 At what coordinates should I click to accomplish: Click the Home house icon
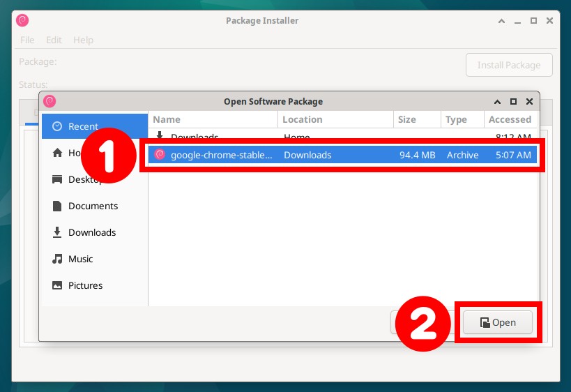57,153
